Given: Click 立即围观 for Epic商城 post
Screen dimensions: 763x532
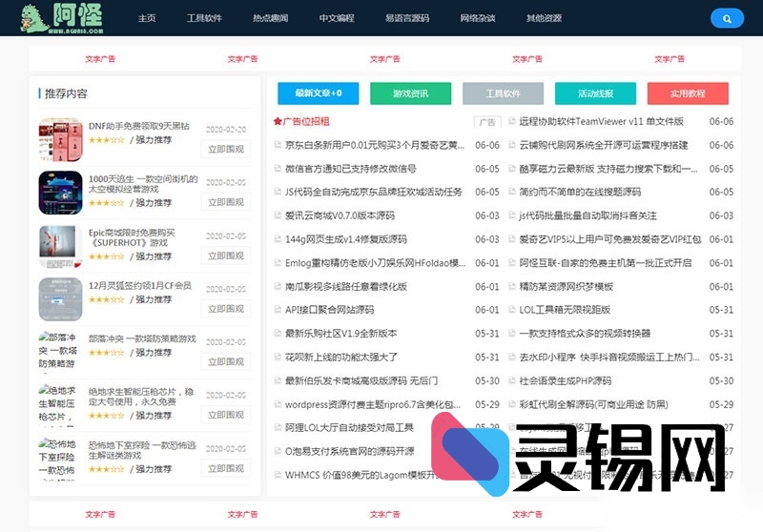Looking at the screenshot, I should click(x=226, y=256).
